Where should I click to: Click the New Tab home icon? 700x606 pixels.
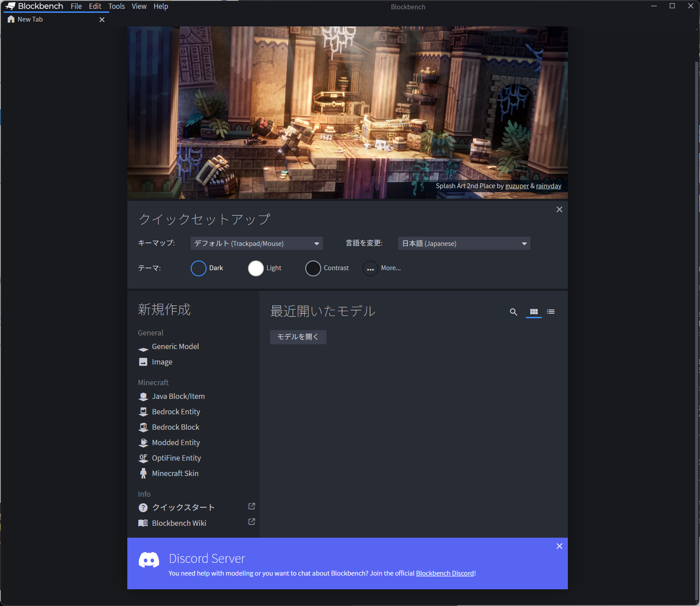pos(11,19)
